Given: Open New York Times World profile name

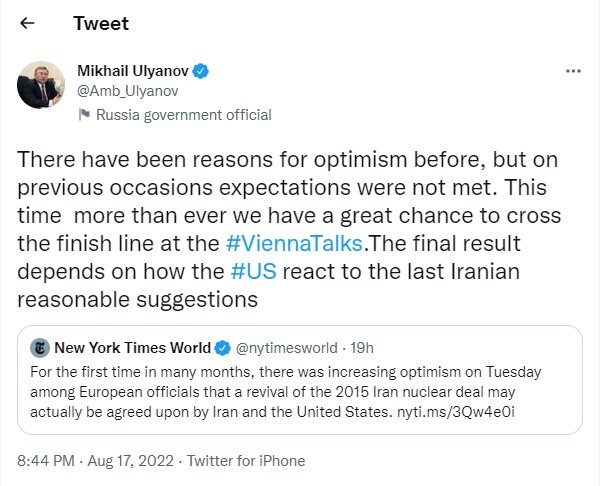Looking at the screenshot, I should pyautogui.click(x=132, y=348).
